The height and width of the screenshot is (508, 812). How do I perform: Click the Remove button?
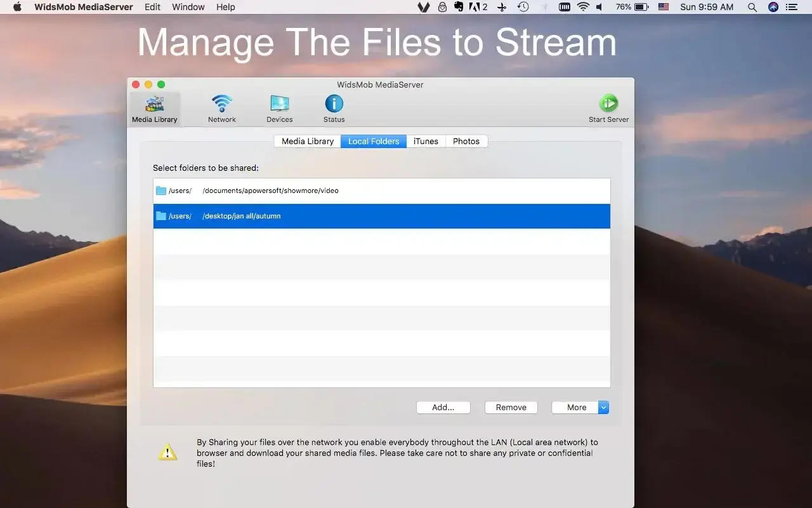click(x=511, y=408)
